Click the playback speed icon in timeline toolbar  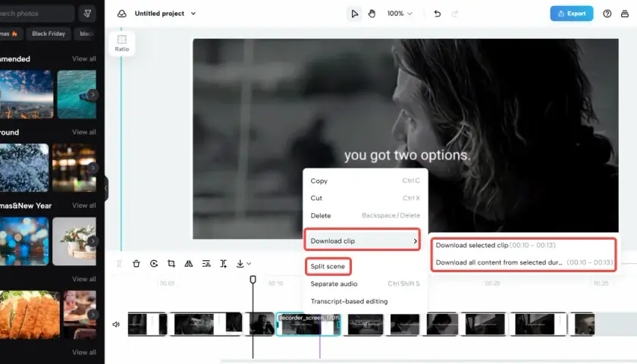(x=153, y=264)
